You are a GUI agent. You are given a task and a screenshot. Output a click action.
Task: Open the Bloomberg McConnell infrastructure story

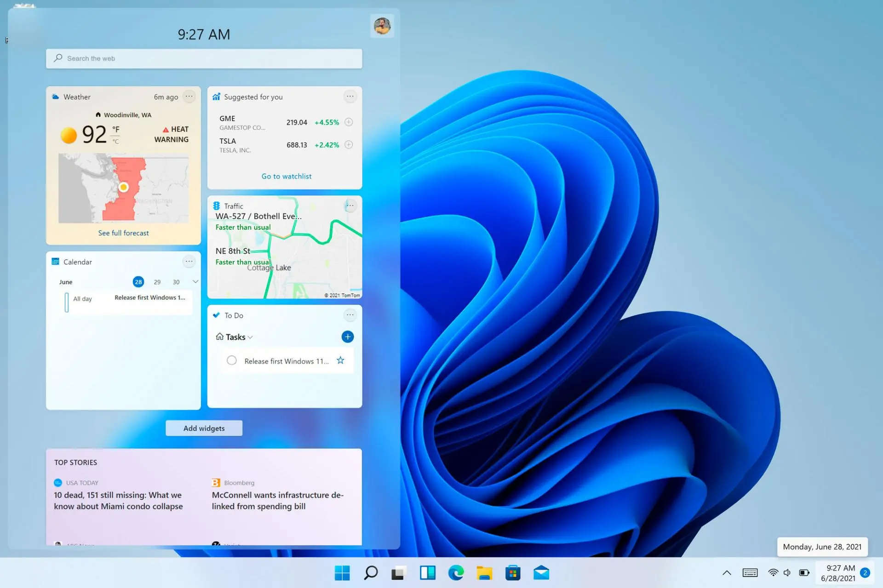point(278,501)
